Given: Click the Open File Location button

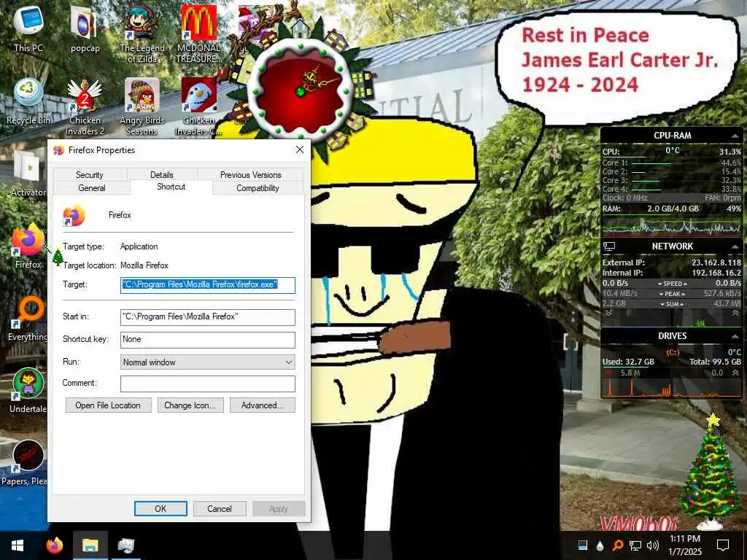Looking at the screenshot, I should 108,405.
